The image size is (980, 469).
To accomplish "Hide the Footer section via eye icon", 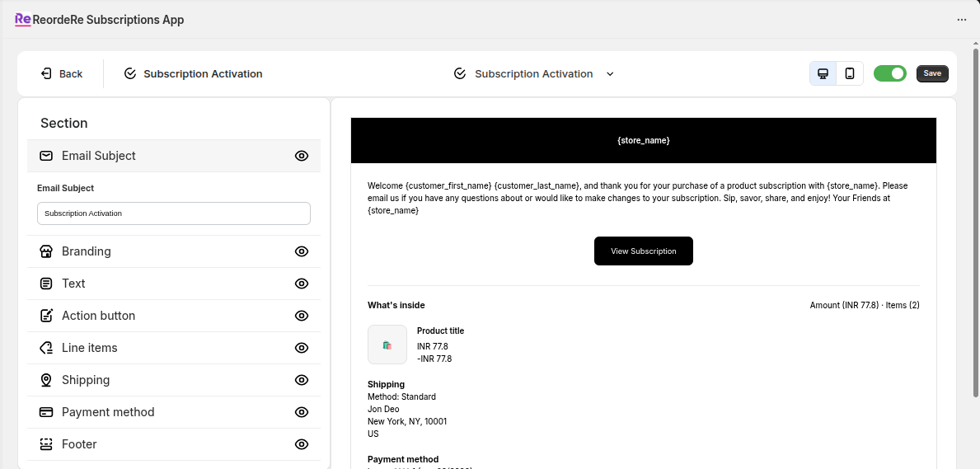I will click(302, 444).
